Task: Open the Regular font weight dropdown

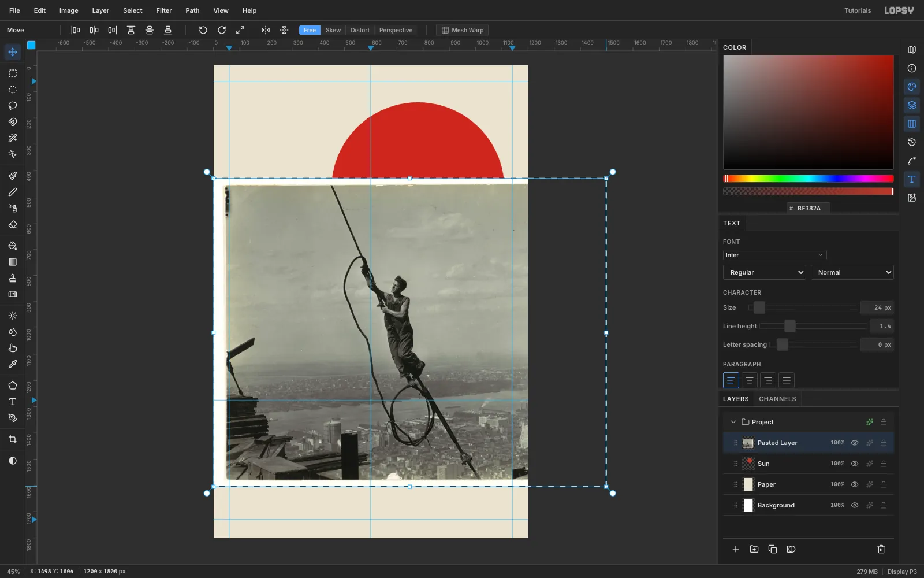Action: click(x=765, y=272)
